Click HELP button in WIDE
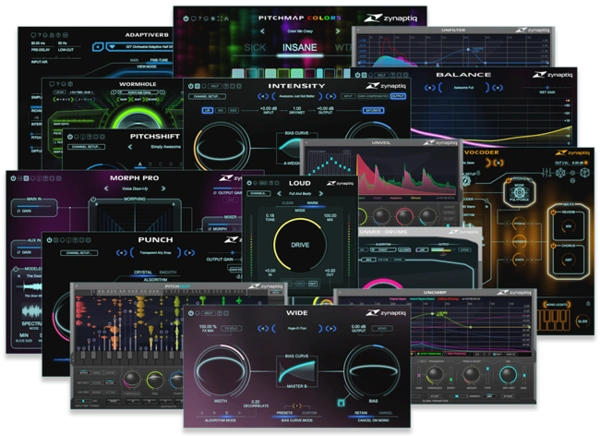The height and width of the screenshot is (436, 600). pos(208,313)
